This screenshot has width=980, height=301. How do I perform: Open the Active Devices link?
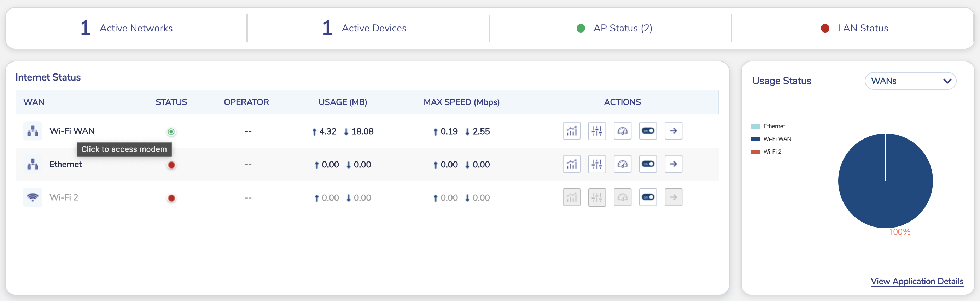point(374,29)
